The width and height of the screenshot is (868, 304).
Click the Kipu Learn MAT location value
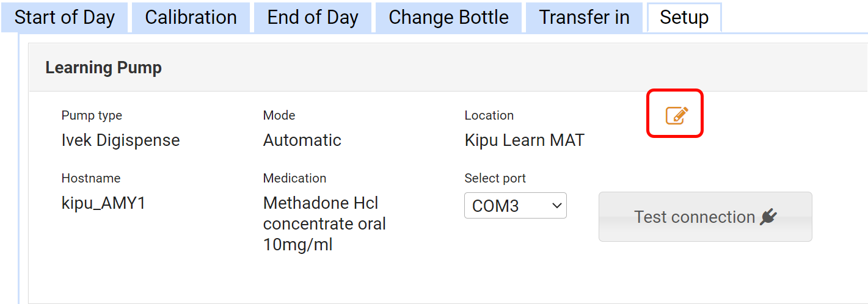(524, 140)
